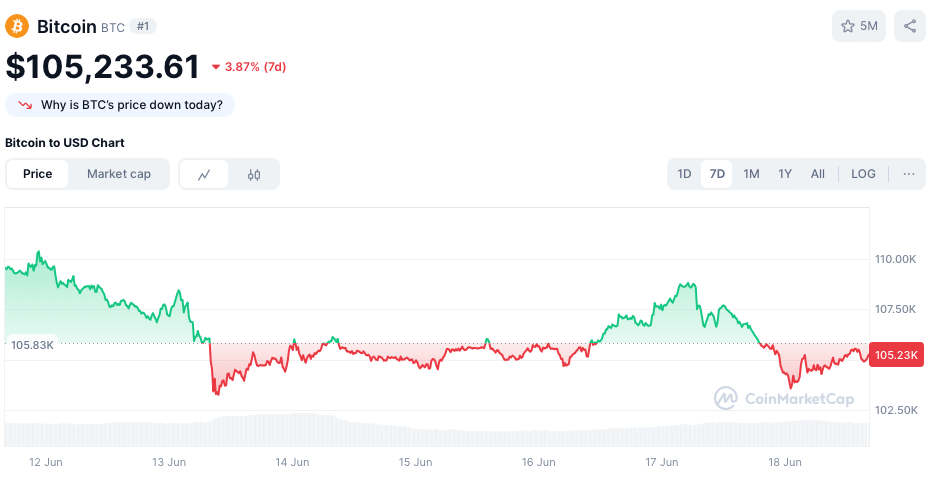Click the #1 rank badge
This screenshot has width=930, height=488.
click(x=143, y=26)
